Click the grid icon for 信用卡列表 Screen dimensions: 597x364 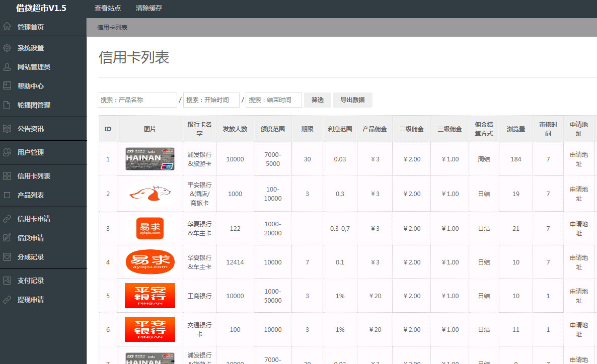[x=7, y=176]
